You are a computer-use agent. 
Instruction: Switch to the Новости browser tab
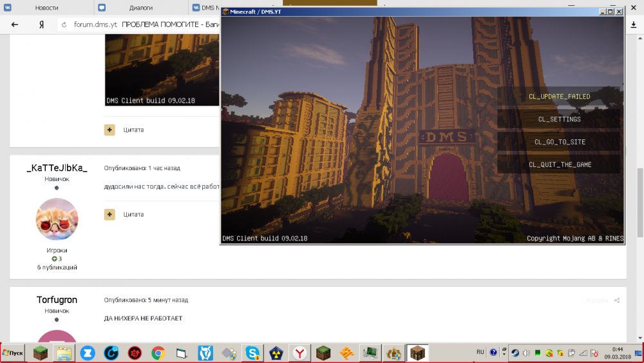point(46,8)
